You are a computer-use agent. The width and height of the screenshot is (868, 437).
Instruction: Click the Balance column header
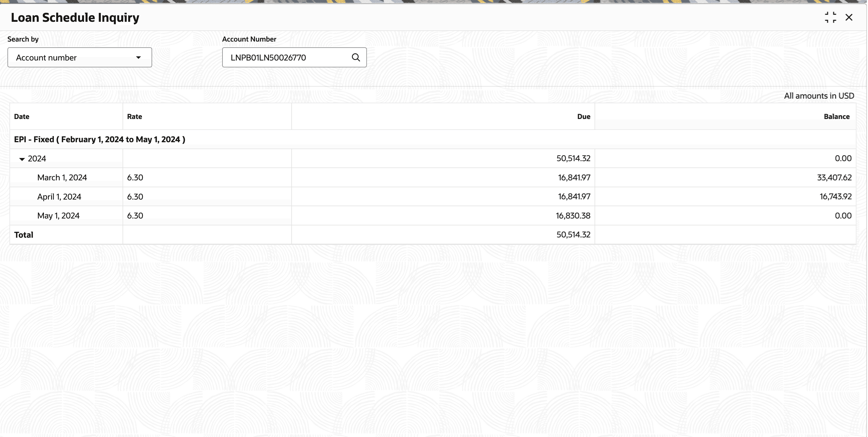(x=836, y=116)
